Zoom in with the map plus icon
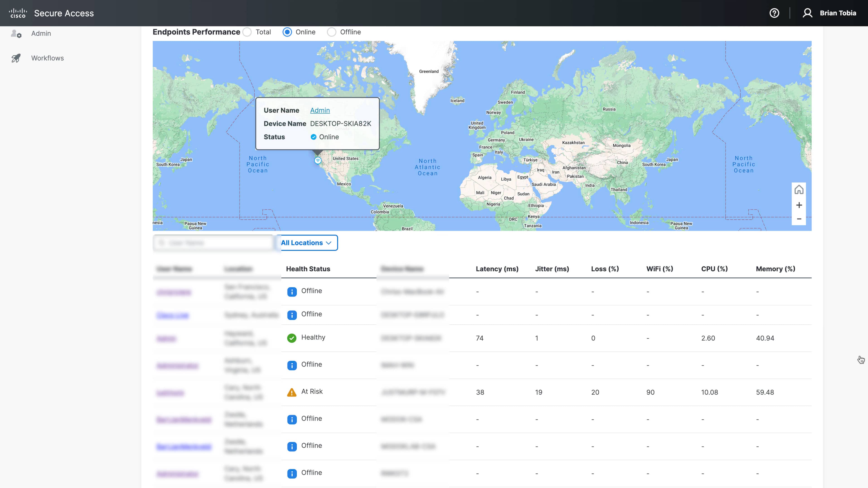The image size is (868, 488). tap(799, 205)
